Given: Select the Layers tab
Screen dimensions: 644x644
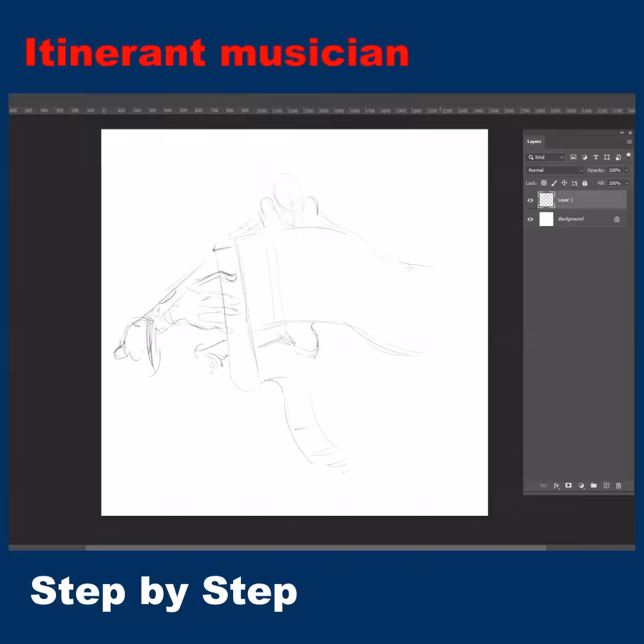Looking at the screenshot, I should pos(534,141).
